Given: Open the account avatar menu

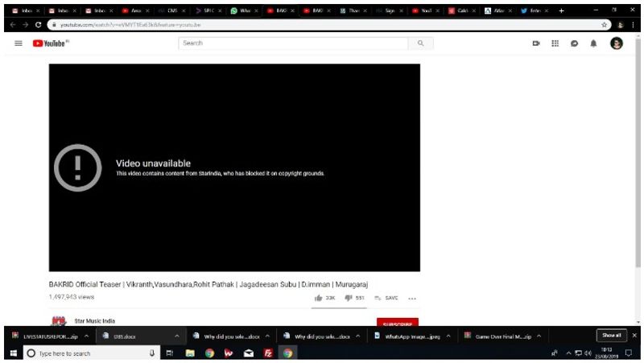Looking at the screenshot, I should tap(617, 43).
